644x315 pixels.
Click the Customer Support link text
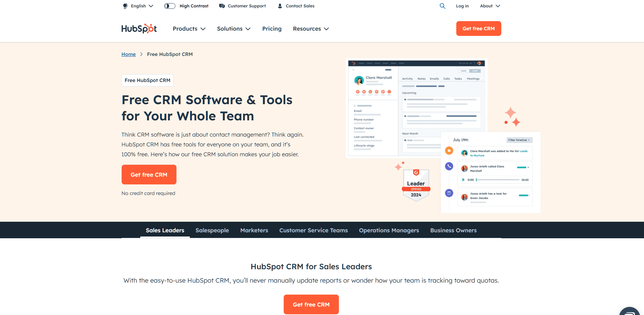coord(247,6)
